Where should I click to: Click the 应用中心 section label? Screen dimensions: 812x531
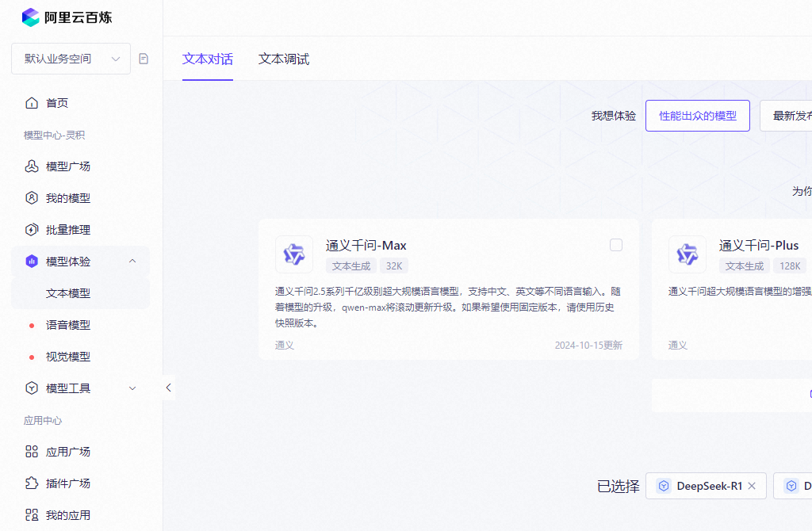click(43, 421)
